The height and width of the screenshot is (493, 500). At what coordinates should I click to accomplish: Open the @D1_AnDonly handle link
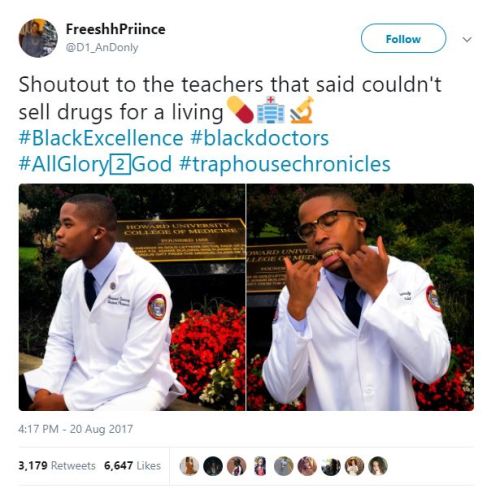coord(102,48)
